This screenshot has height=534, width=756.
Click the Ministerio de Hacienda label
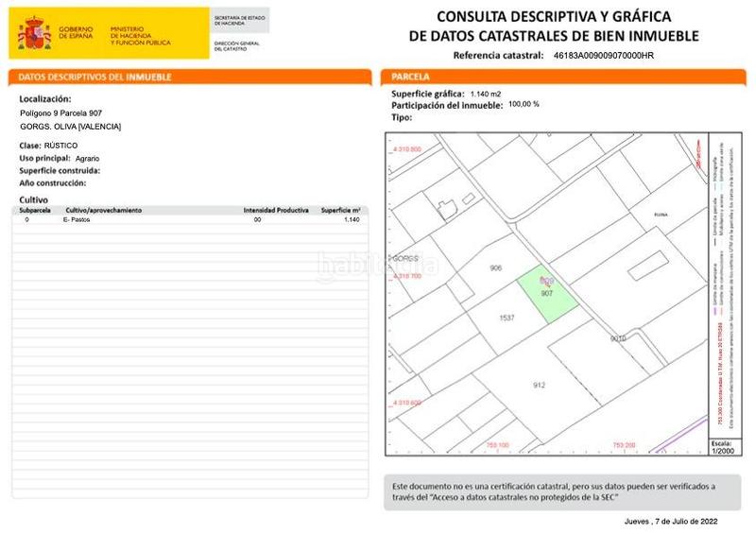click(140, 36)
